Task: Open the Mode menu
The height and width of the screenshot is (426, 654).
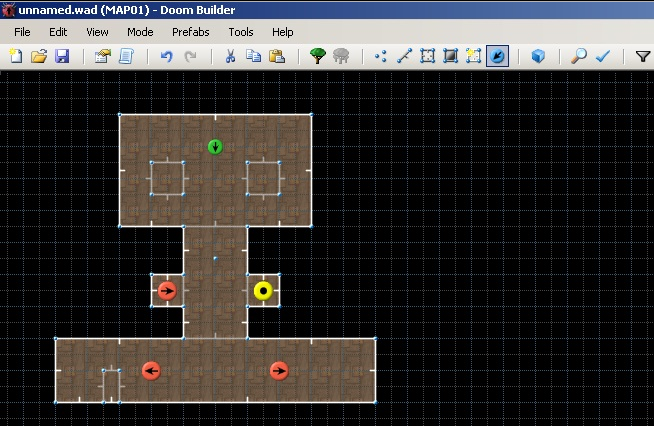Action: 140,32
